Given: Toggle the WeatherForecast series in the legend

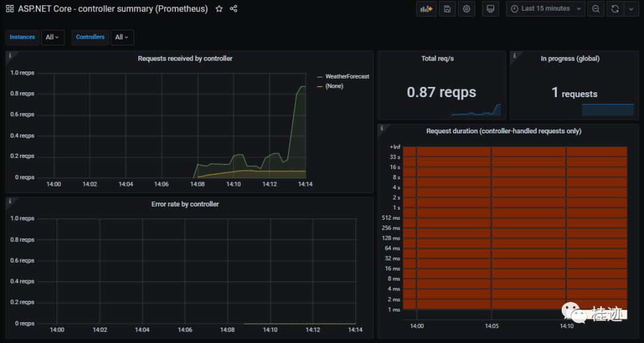Looking at the screenshot, I should pyautogui.click(x=347, y=77).
